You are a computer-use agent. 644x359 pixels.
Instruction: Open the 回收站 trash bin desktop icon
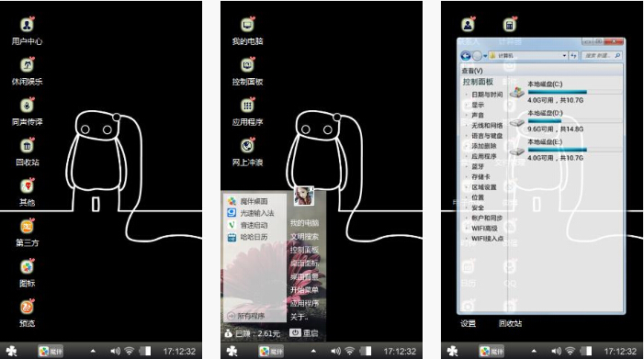click(x=28, y=145)
